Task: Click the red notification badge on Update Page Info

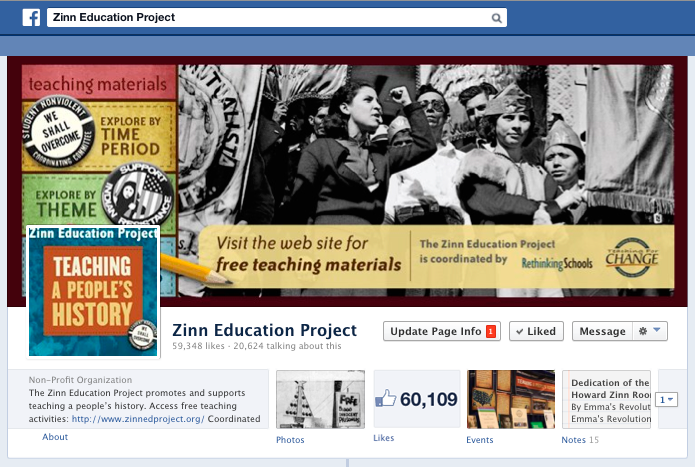Action: tap(491, 331)
